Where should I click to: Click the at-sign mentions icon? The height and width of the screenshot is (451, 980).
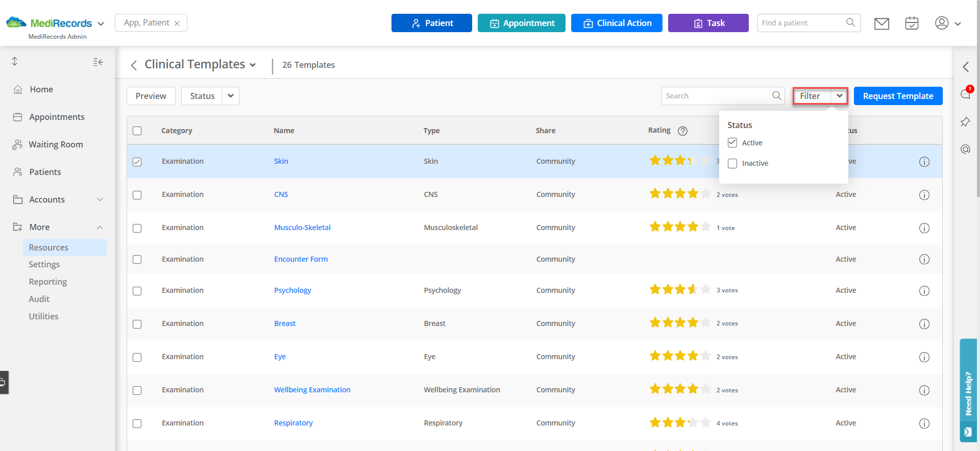965,149
